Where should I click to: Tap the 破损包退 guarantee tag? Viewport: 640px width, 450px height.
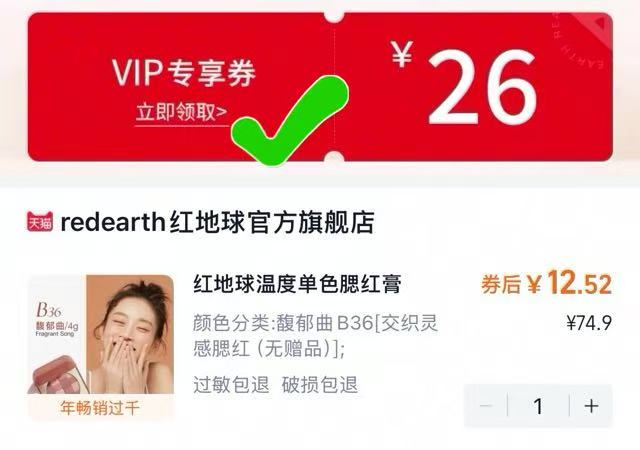tap(320, 385)
